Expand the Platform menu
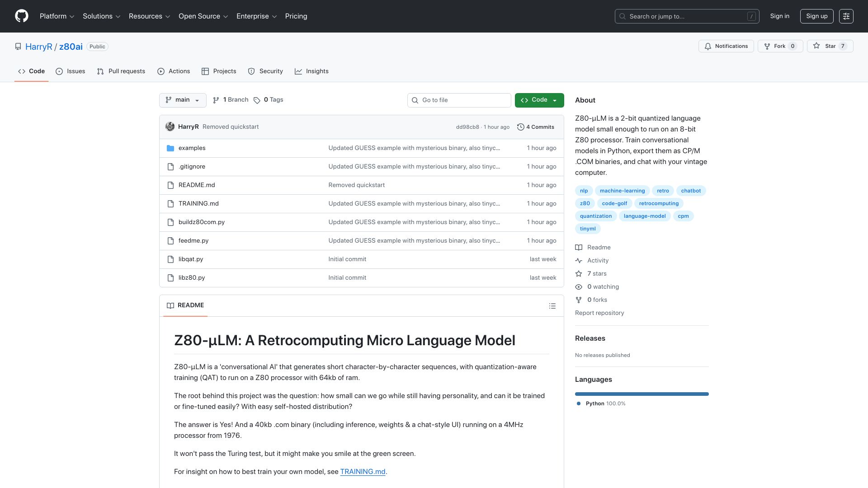The height and width of the screenshot is (488, 868). [x=57, y=16]
